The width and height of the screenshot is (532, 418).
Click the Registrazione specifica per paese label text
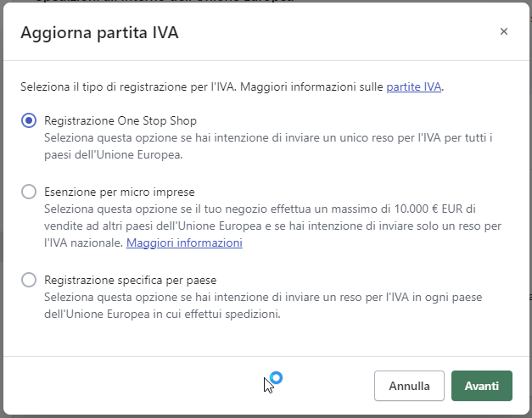pos(136,280)
